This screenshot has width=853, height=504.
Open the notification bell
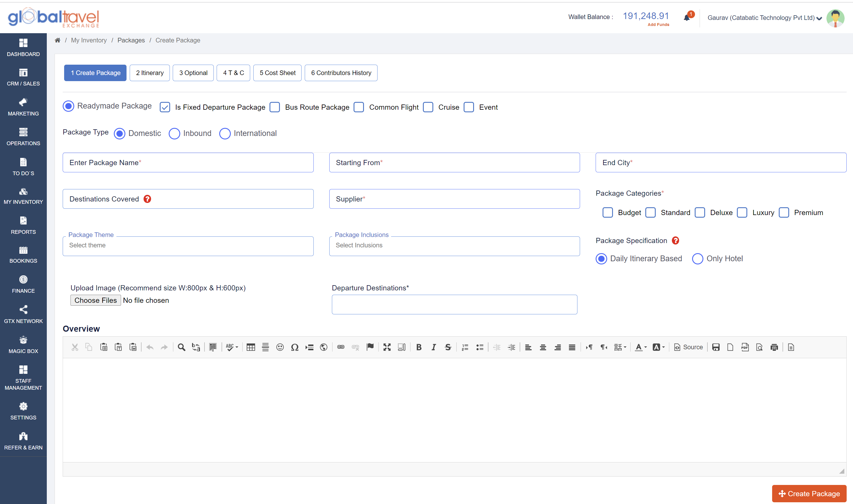pos(687,18)
